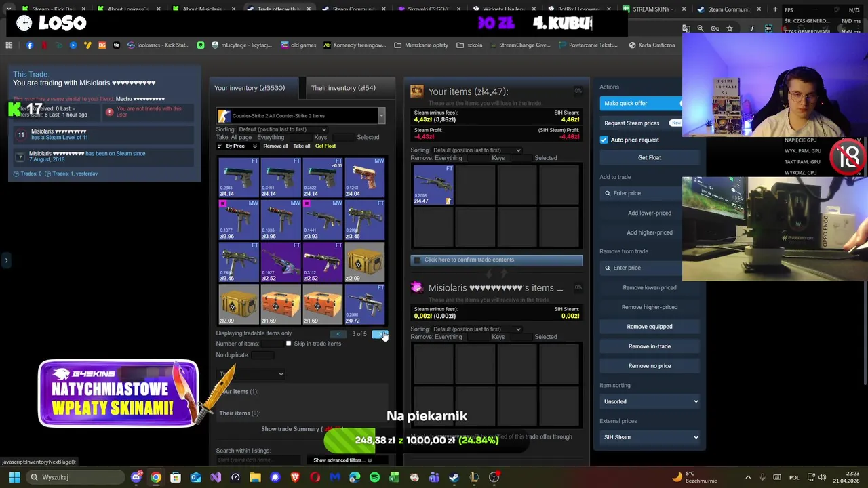The width and height of the screenshot is (868, 488).
Task: Select the sniper rifle zł4.47 in Your items
Action: tap(433, 184)
